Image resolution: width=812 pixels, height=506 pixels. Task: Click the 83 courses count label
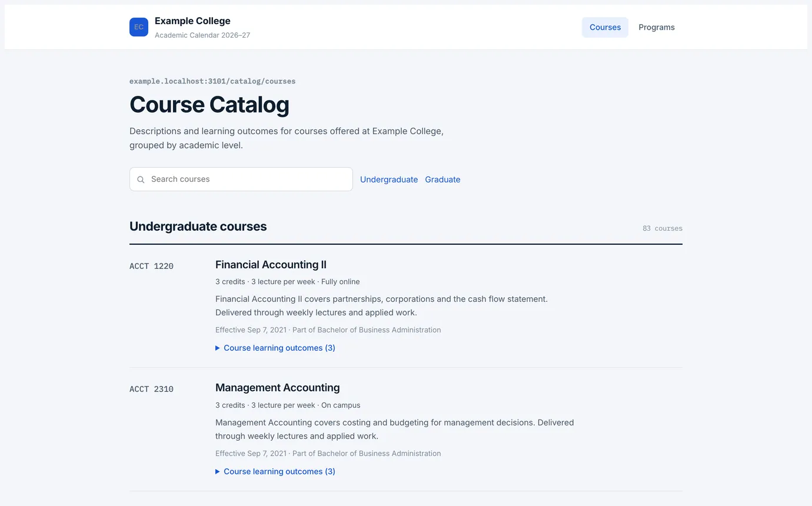663,228
